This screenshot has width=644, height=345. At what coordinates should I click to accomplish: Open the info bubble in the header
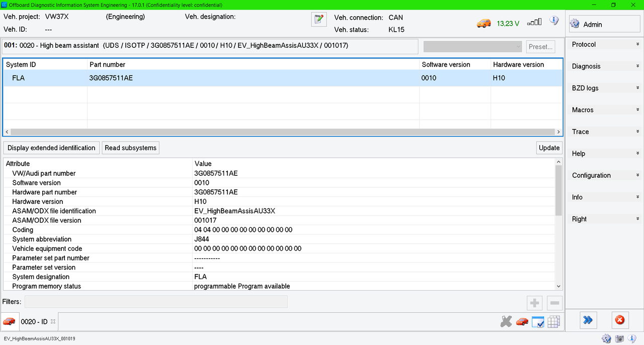[554, 21]
